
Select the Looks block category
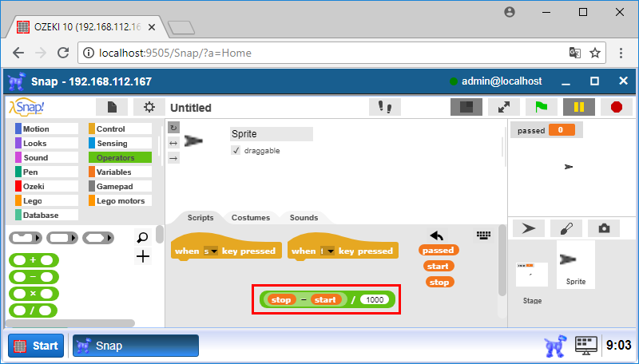[46, 143]
